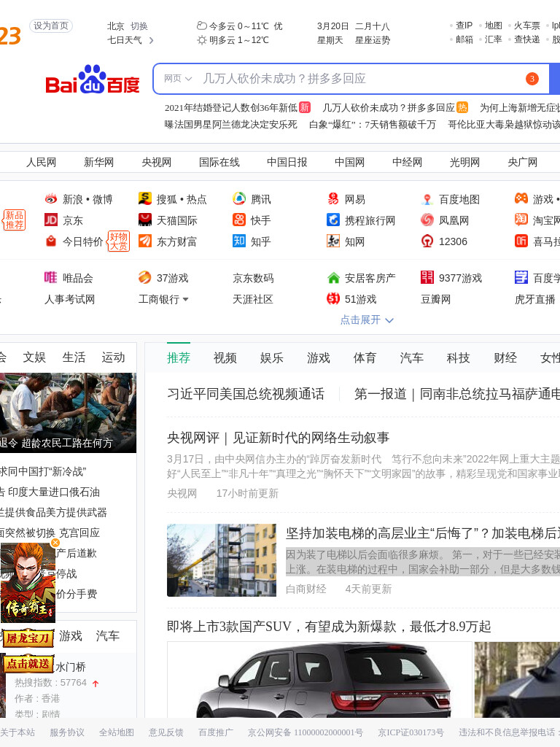The width and height of the screenshot is (560, 747).
Task: Click the Baidu Maps pin icon
Action: click(x=427, y=198)
